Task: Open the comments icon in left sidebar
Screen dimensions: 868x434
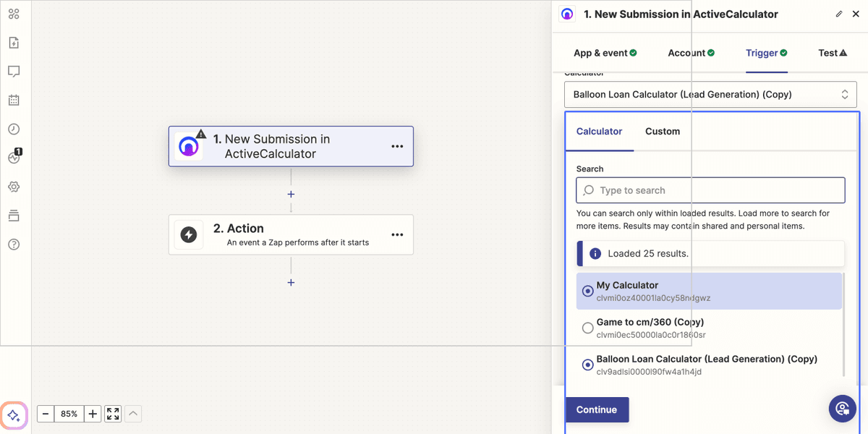Action: tap(14, 72)
